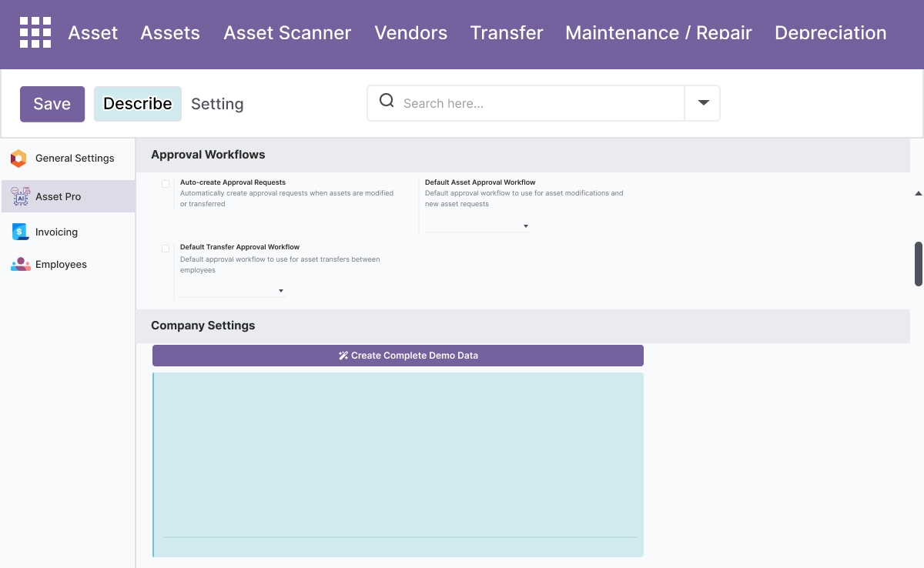Viewport: 924px width, 568px height.
Task: Go to Asset Scanner menu
Action: [x=287, y=33]
